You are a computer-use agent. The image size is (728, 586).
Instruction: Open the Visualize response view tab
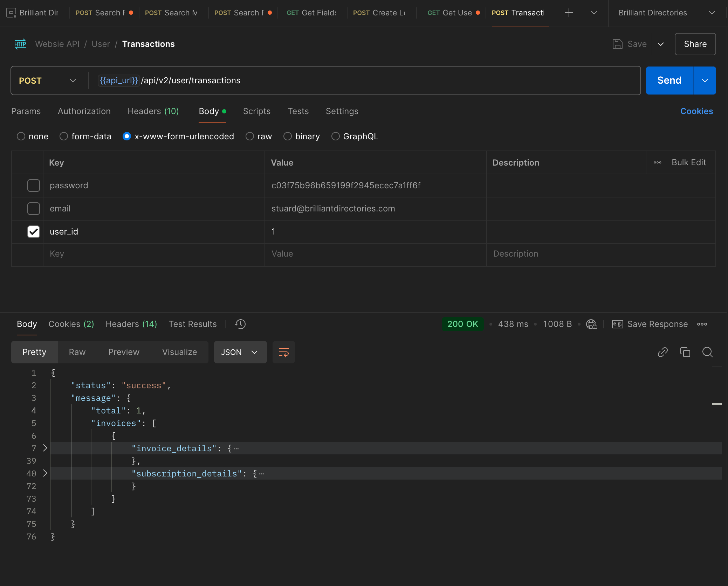[x=179, y=352]
